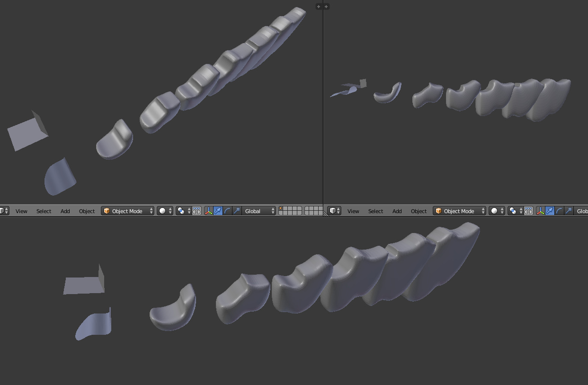The image size is (588, 385).
Task: Select rotate manipulator arc in top-left header
Action: pyautogui.click(x=228, y=211)
